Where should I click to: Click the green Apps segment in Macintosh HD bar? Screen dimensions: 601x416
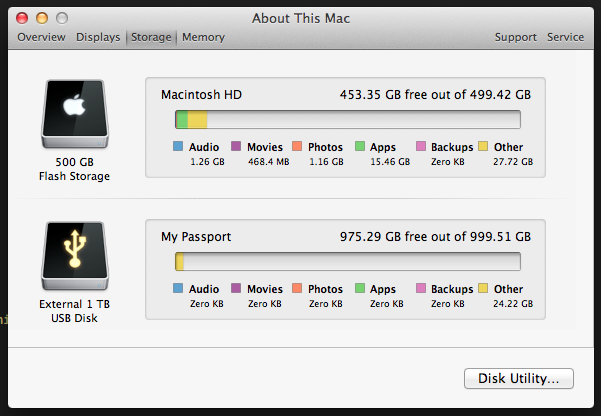tap(182, 119)
